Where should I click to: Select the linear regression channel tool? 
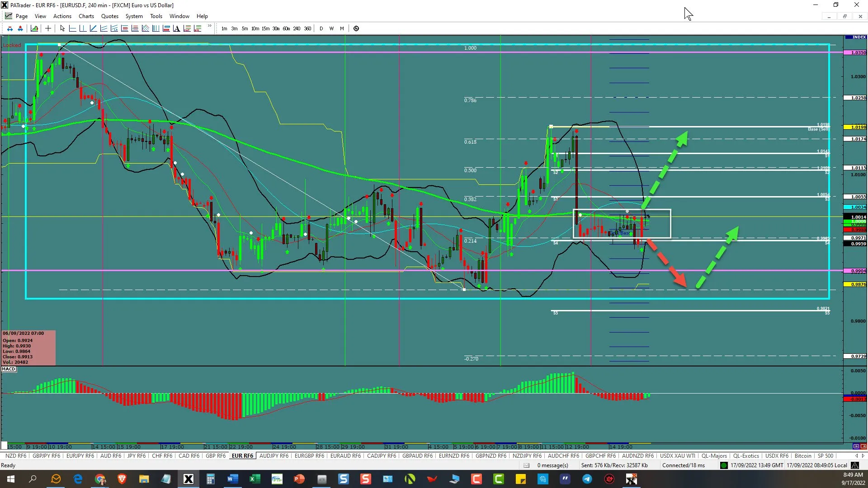pyautogui.click(x=114, y=28)
